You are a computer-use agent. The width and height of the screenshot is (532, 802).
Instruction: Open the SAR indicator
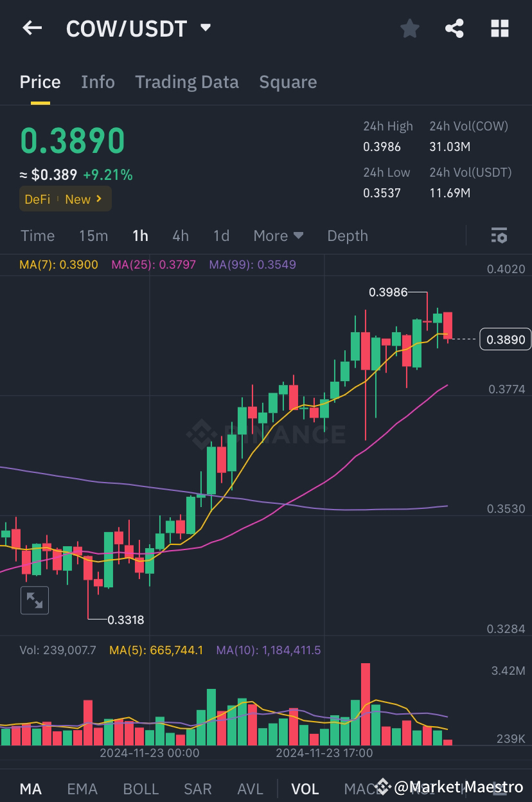197,789
